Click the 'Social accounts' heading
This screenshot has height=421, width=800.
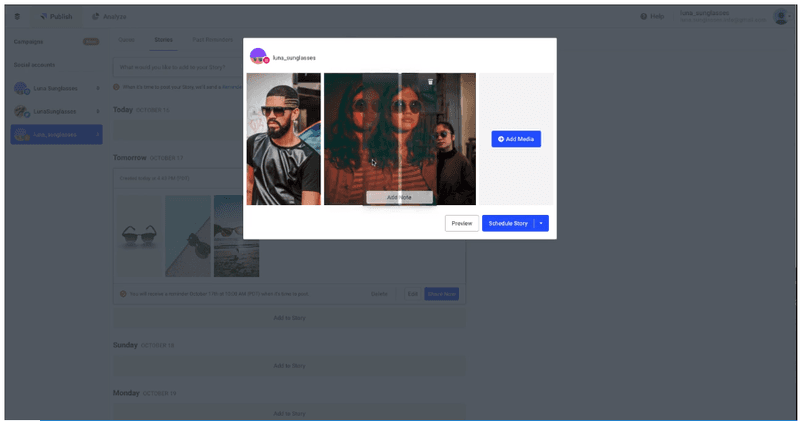pyautogui.click(x=34, y=65)
